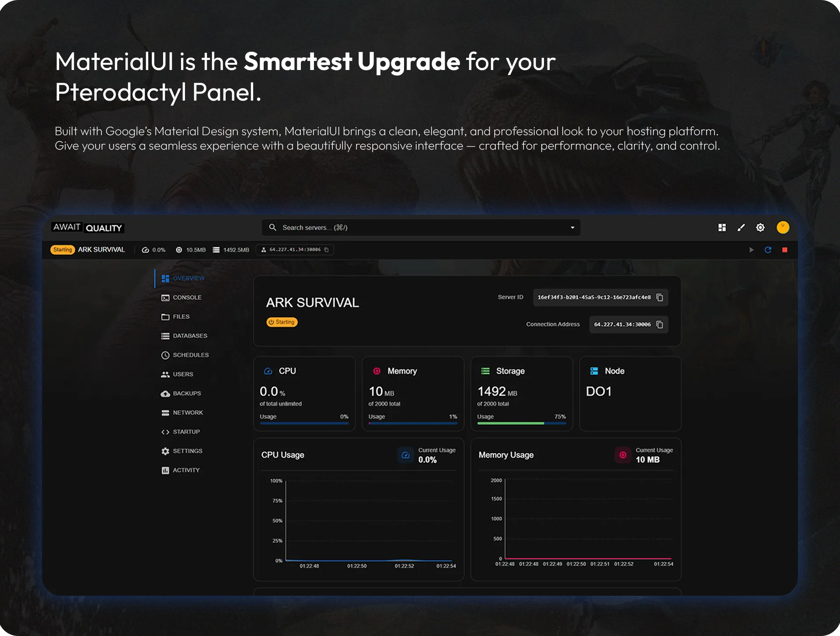Click the Server ID text field
840x636 pixels.
[600, 297]
